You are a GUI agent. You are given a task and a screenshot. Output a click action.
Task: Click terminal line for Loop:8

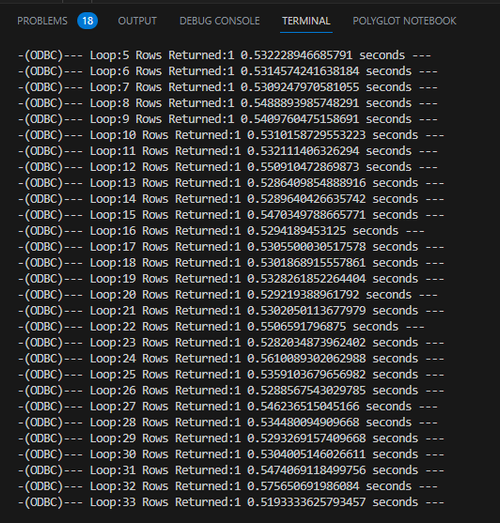tap(228, 103)
